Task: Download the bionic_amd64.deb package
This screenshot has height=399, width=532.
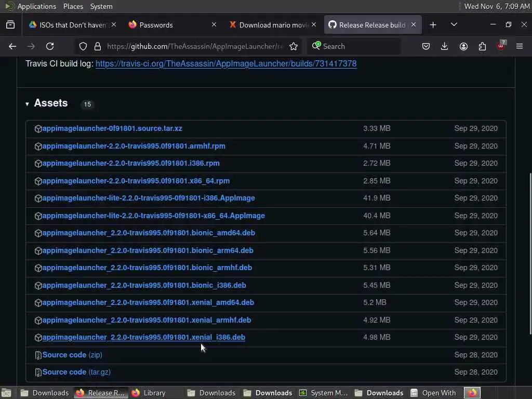Action: (149, 233)
